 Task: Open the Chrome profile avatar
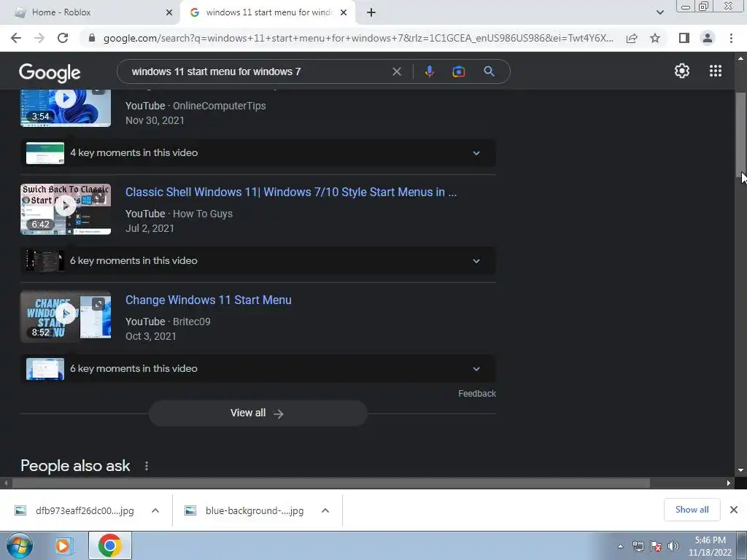[x=708, y=38]
